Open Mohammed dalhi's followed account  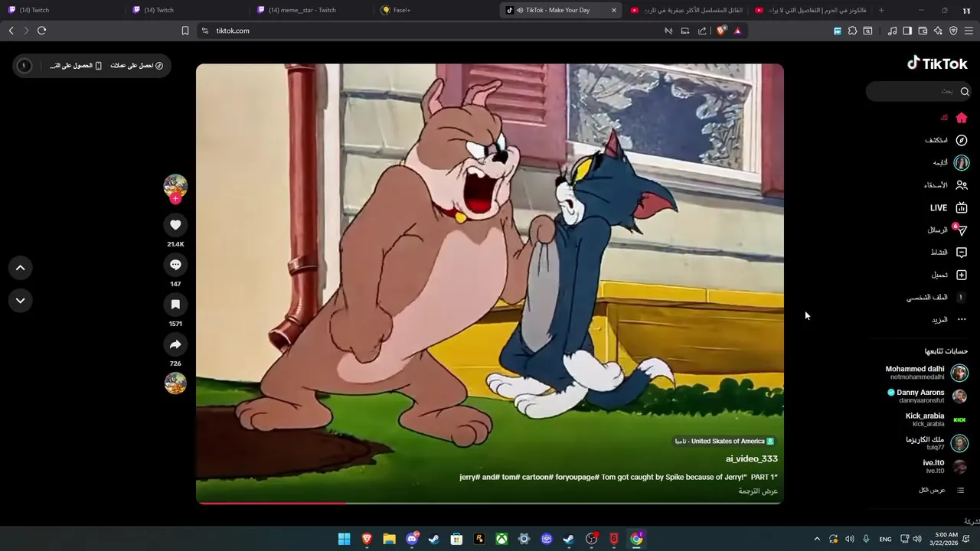point(926,373)
